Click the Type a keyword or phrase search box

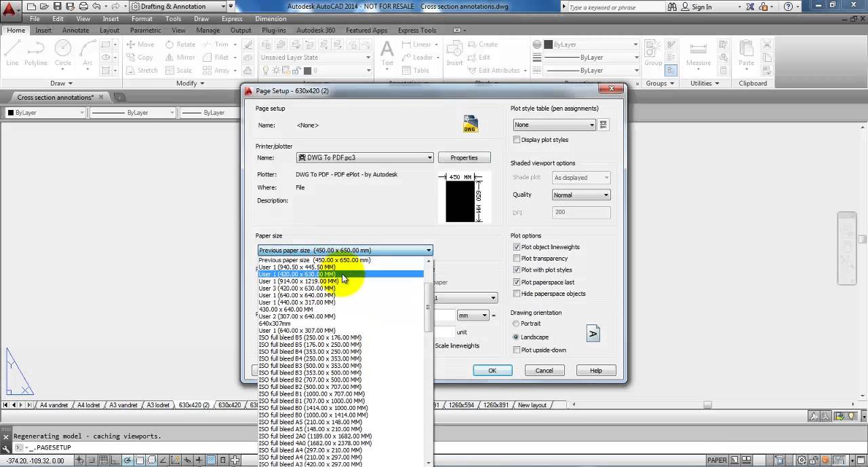pyautogui.click(x=615, y=7)
